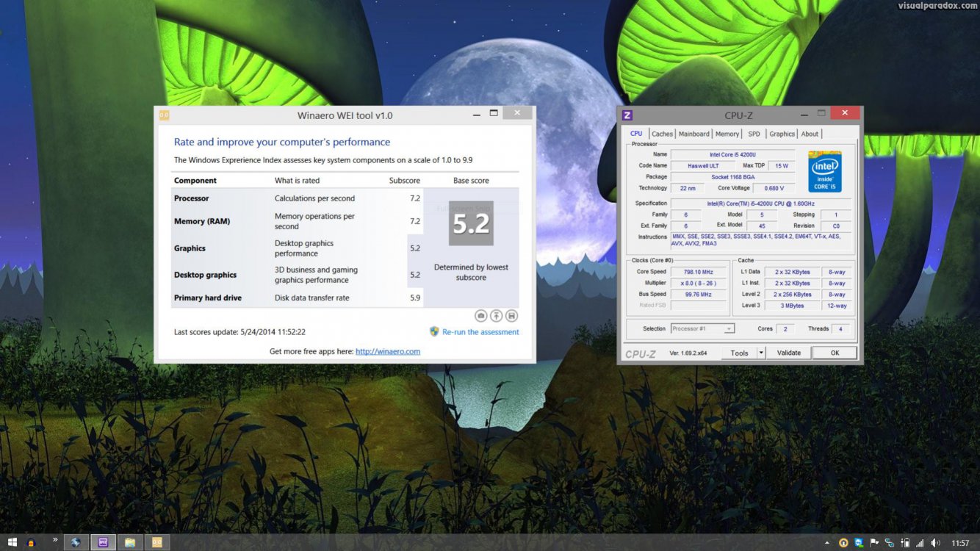Viewport: 980px width, 551px height.
Task: Click the taskbar icon next to Start button
Action: (x=31, y=543)
